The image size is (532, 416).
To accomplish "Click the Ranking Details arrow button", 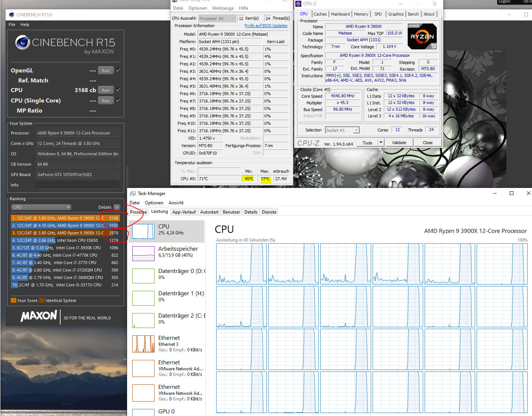I will pyautogui.click(x=117, y=207).
